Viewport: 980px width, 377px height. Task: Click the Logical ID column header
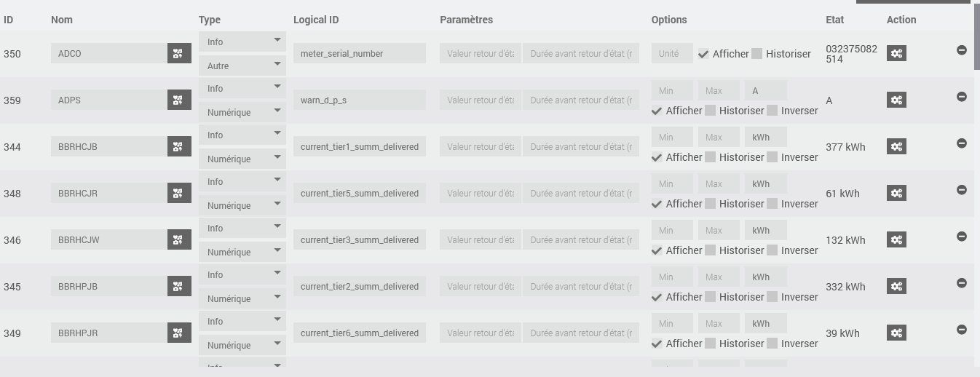pos(316,20)
